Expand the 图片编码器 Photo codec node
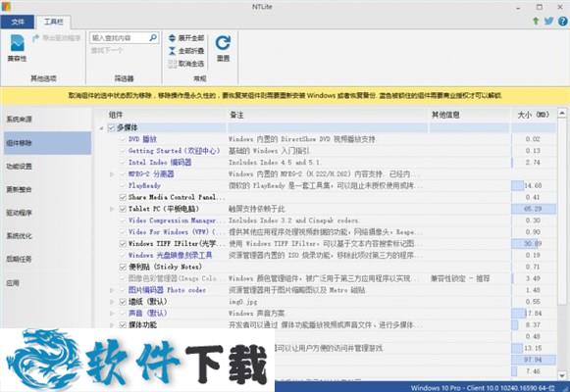This screenshot has width=570, height=392. pyautogui.click(x=112, y=290)
